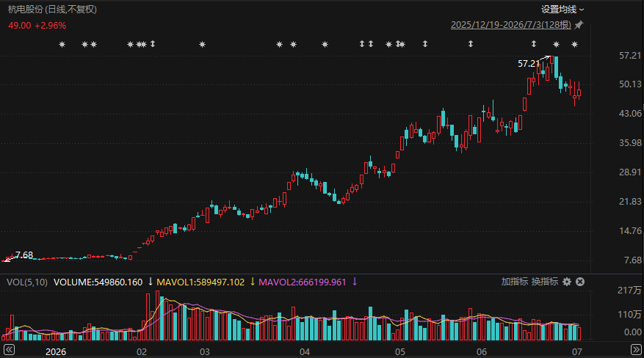Image resolution: width=644 pixels, height=358 pixels.
Task: Click the 21.83 price axis label
Action: pos(630,202)
